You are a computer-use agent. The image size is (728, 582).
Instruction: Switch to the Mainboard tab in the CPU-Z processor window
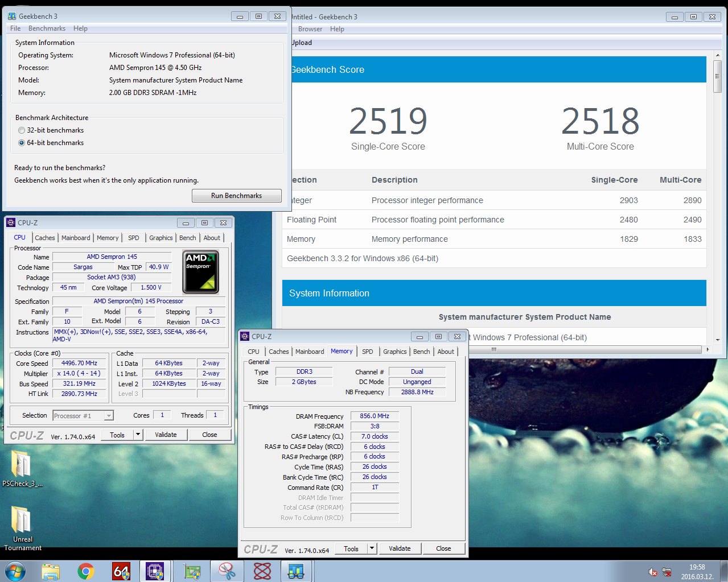76,238
